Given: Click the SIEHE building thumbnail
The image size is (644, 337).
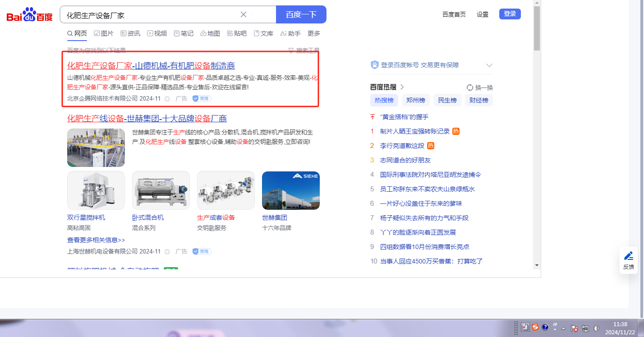Looking at the screenshot, I should [291, 190].
